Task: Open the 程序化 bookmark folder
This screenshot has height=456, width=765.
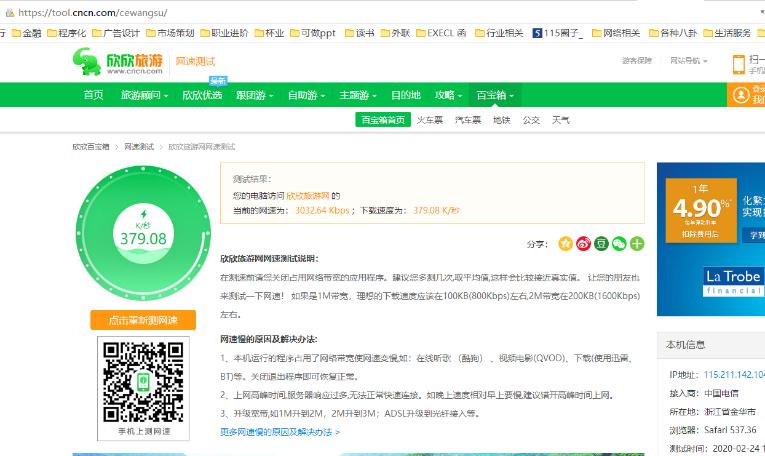Action: point(67,33)
